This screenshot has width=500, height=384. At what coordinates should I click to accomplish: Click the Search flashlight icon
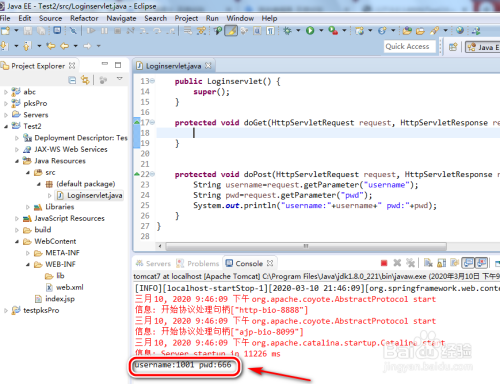click(434, 31)
